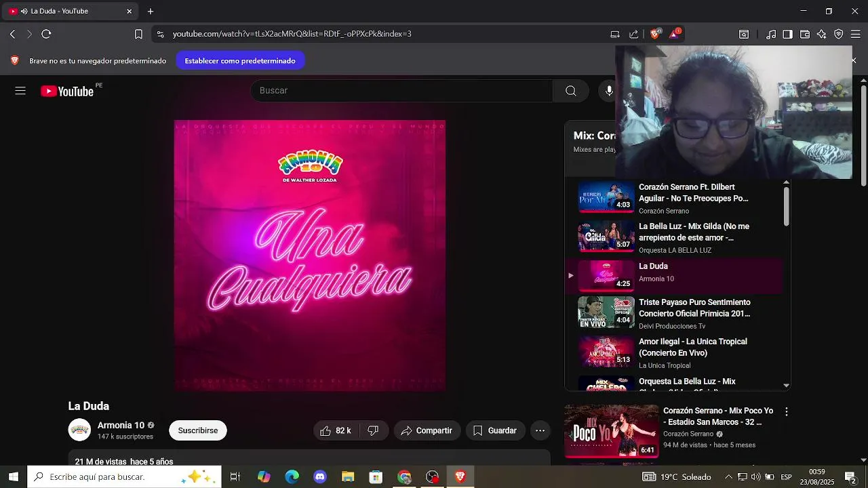Open options for Corazón Serrano Mix Poco Yo
The image size is (868, 488).
[x=787, y=411]
